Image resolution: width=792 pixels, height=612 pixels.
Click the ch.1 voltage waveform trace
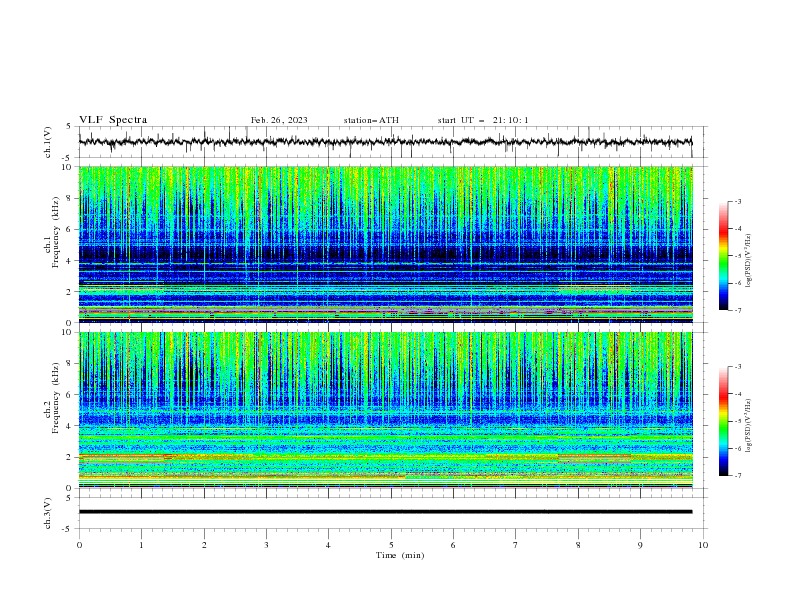tap(386, 142)
